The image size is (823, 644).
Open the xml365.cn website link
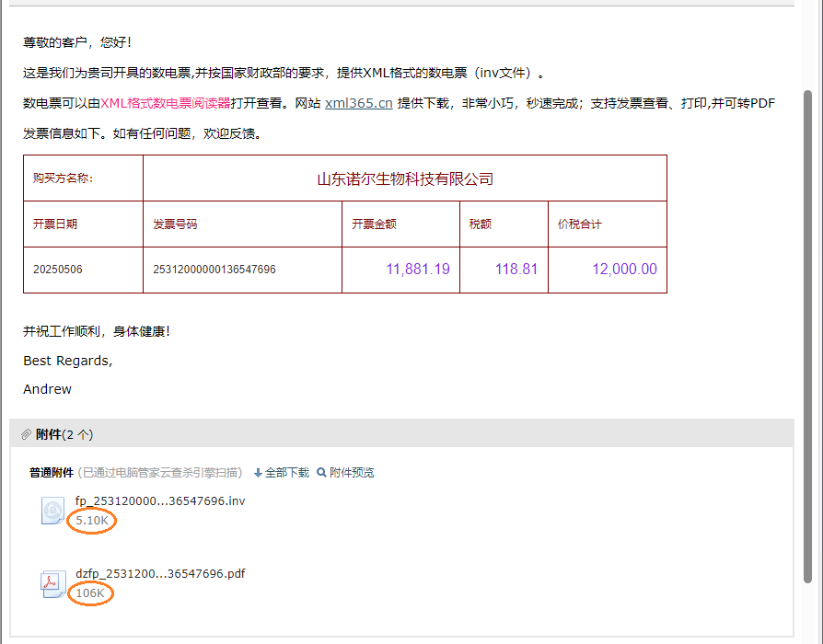tap(359, 103)
